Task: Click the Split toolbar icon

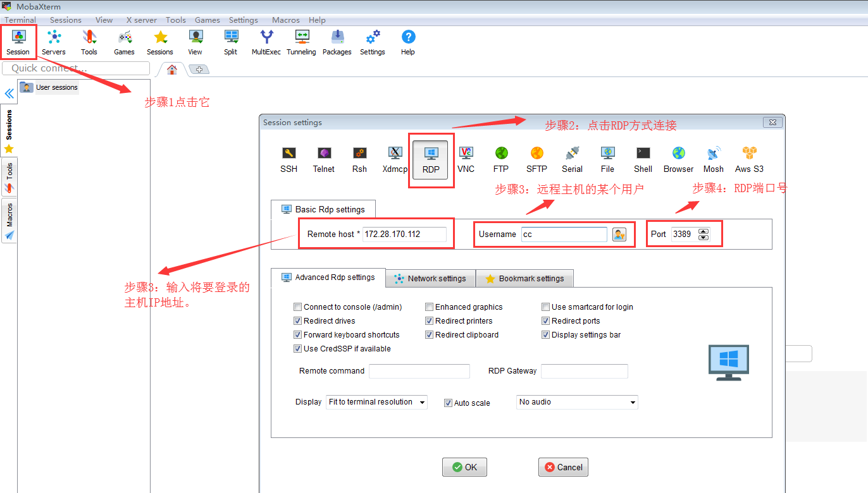Action: (x=231, y=39)
